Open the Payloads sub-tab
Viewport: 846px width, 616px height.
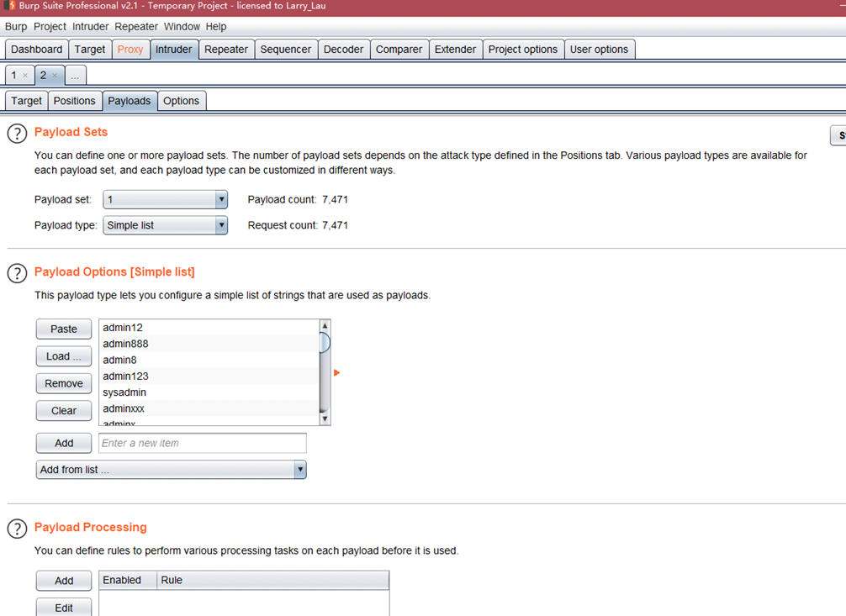coord(130,101)
